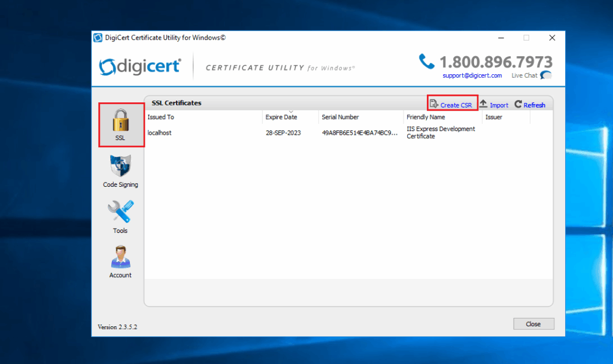Click the 28-SEP-2023 expire date cell

(283, 133)
